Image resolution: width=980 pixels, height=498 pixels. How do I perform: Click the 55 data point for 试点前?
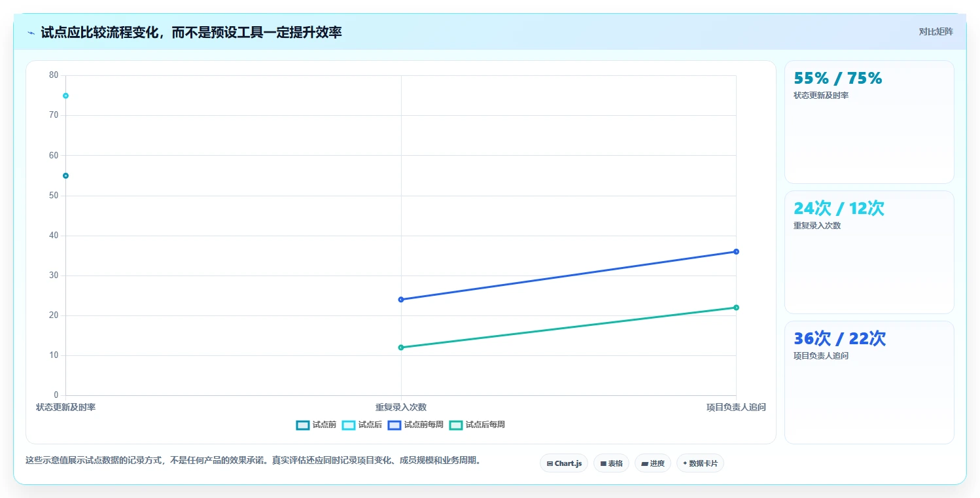[65, 175]
